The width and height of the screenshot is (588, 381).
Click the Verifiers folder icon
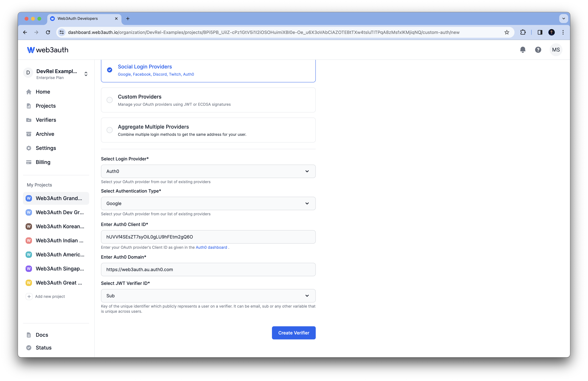tap(29, 120)
